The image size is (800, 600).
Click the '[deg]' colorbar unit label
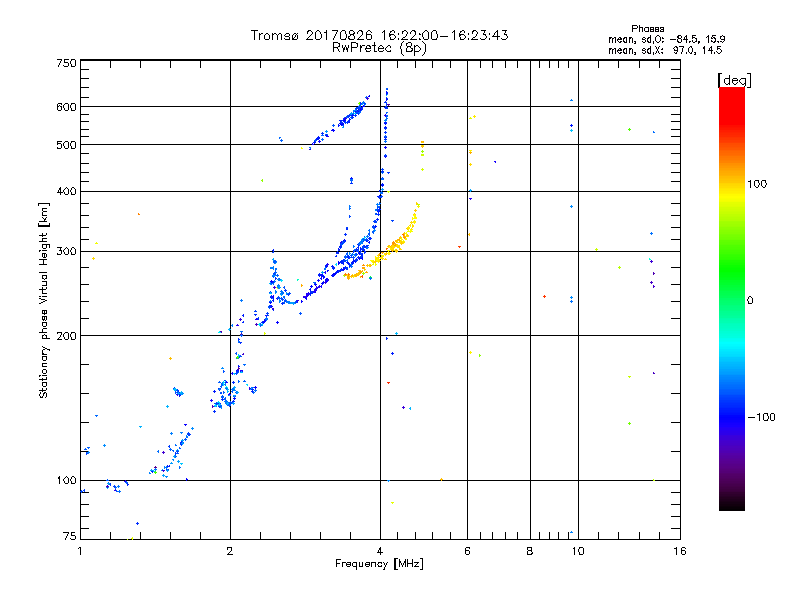[x=734, y=80]
